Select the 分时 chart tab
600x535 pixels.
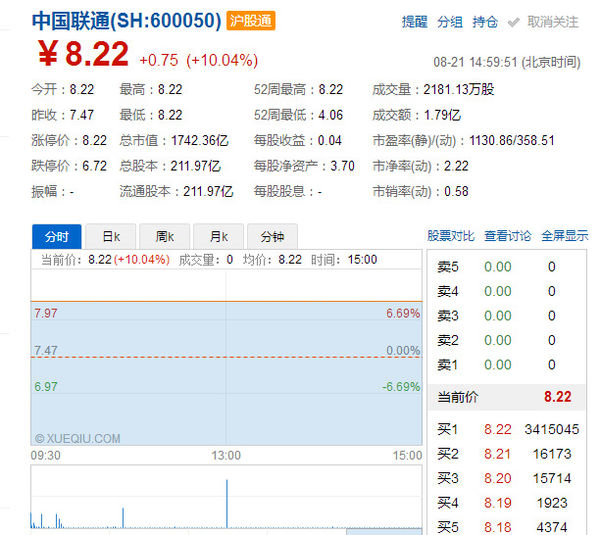pos(57,237)
